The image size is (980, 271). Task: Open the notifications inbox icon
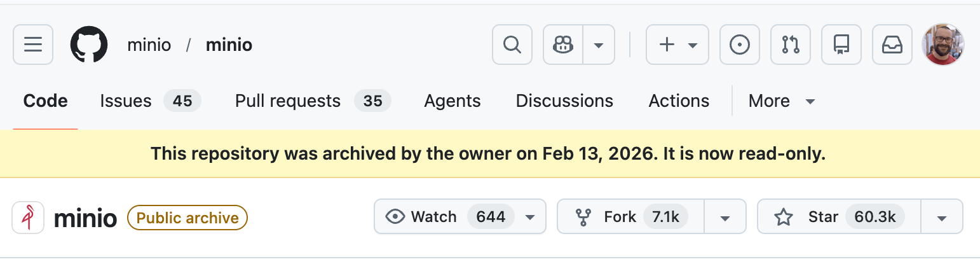click(x=892, y=45)
